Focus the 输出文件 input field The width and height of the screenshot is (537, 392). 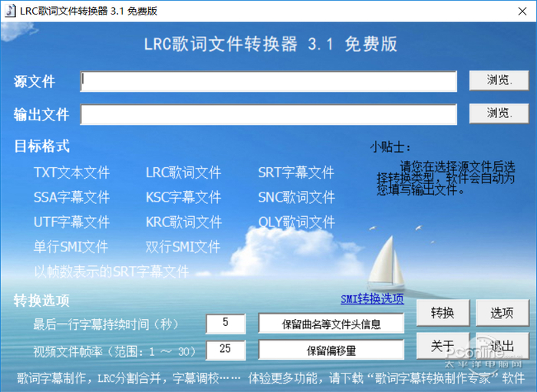[268, 114]
